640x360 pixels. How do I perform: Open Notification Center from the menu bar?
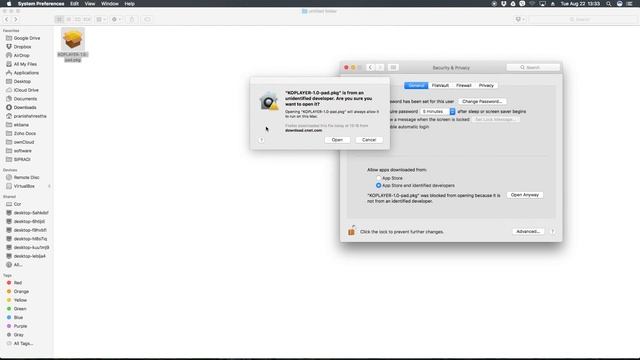click(x=629, y=4)
